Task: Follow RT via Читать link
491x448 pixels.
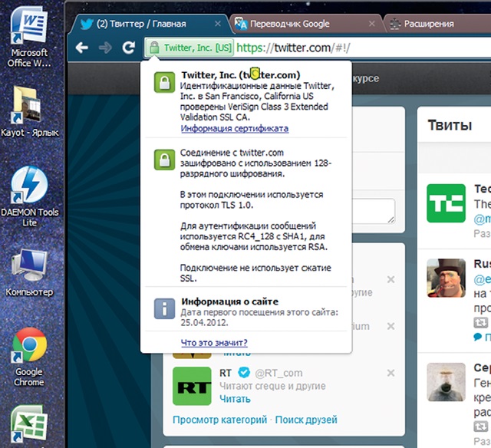Action: point(235,399)
